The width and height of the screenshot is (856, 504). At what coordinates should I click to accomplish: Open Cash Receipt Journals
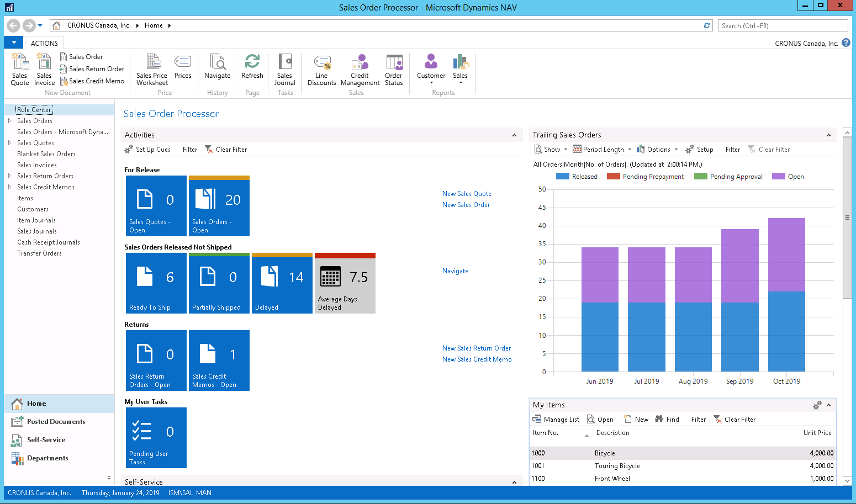tap(49, 242)
